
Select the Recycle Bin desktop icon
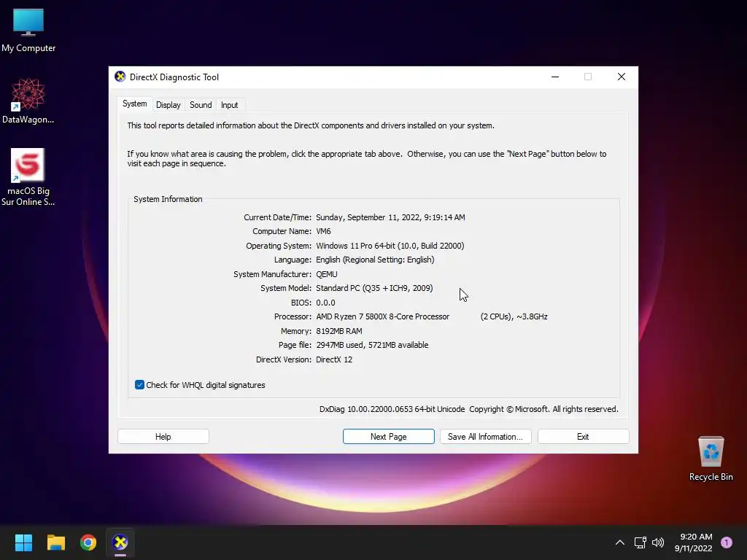pyautogui.click(x=711, y=458)
